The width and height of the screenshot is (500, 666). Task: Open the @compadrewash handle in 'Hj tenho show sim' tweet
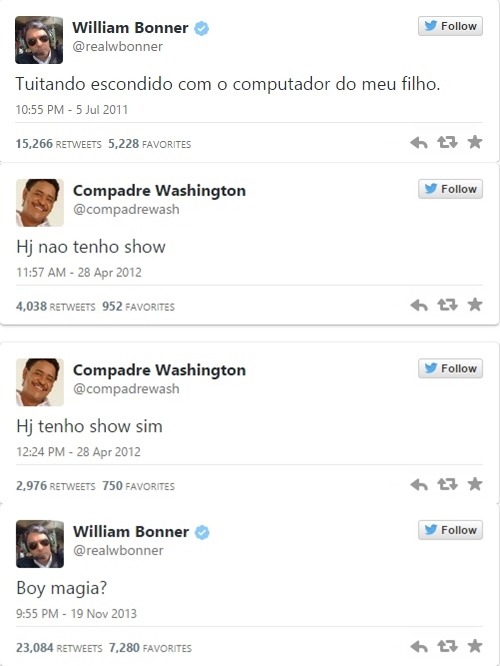(126, 389)
